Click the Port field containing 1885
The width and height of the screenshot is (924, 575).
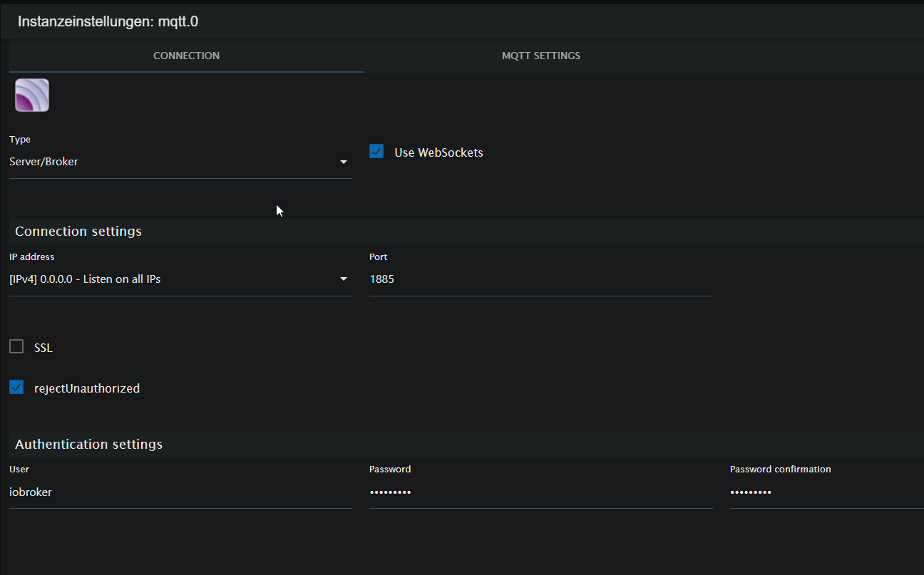pos(541,279)
